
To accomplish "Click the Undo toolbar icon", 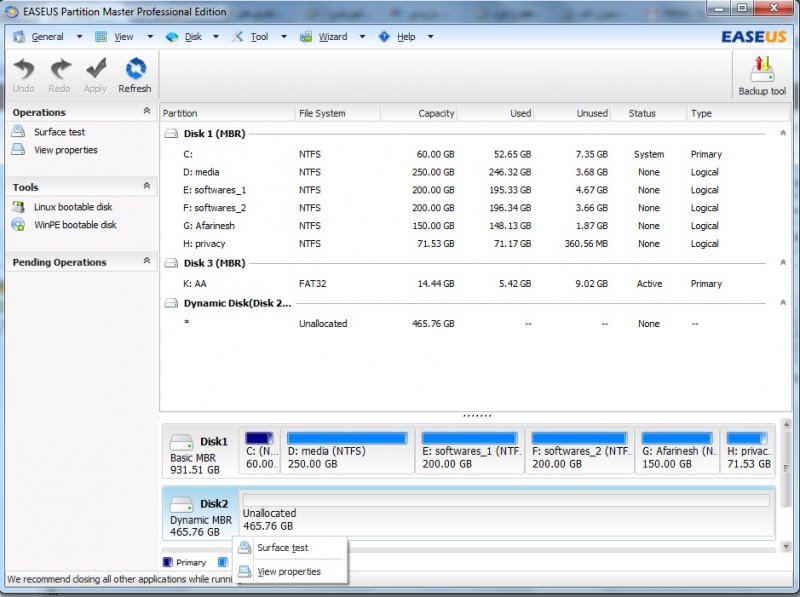I will pyautogui.click(x=23, y=69).
